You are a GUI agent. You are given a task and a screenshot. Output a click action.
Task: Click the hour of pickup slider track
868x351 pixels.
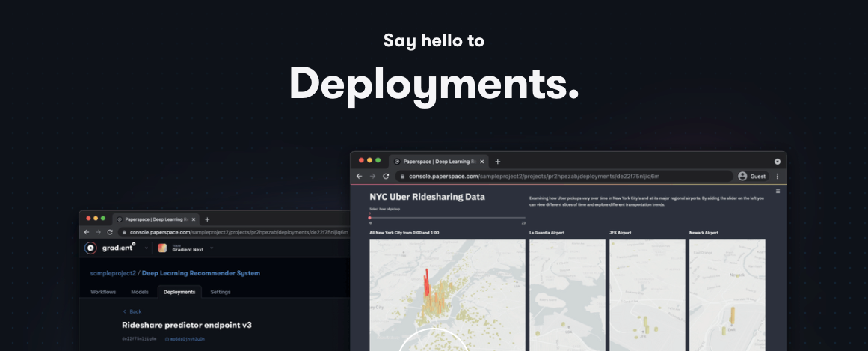447,218
